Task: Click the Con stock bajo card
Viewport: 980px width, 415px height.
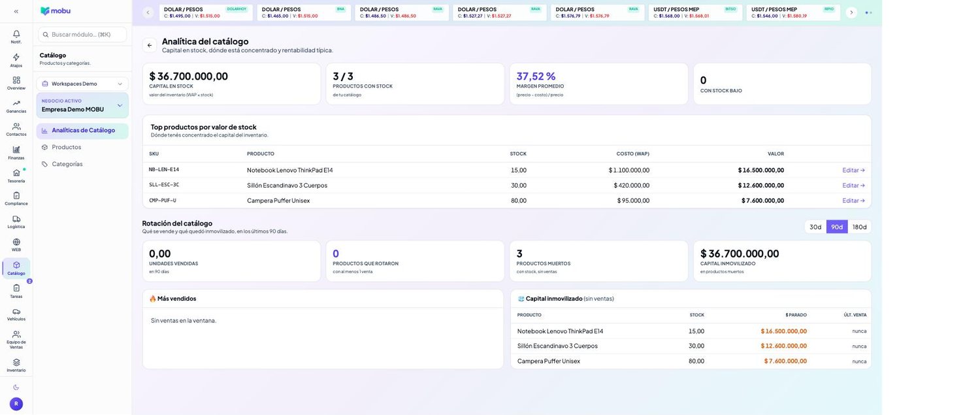Action: (782, 84)
